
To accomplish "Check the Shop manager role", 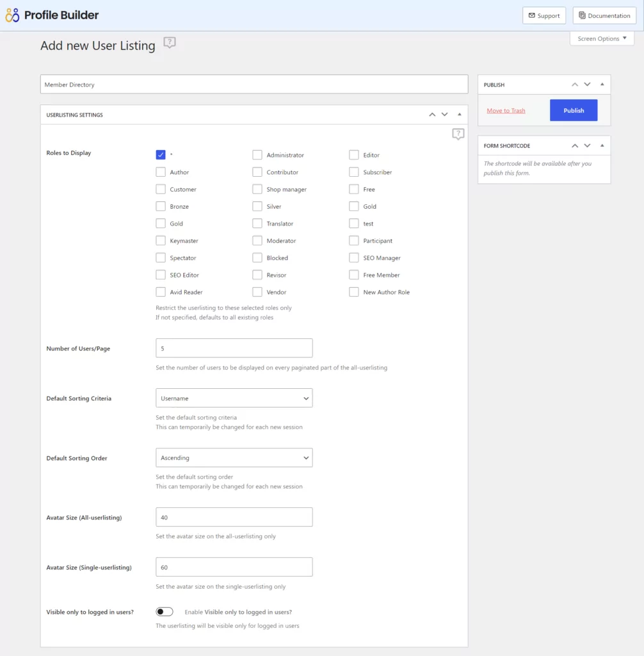I will 257,189.
